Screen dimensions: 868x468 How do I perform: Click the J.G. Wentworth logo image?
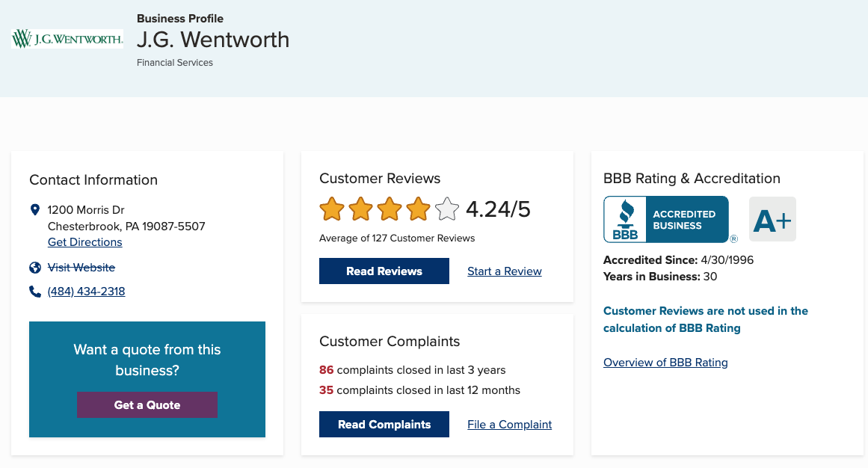click(x=67, y=39)
